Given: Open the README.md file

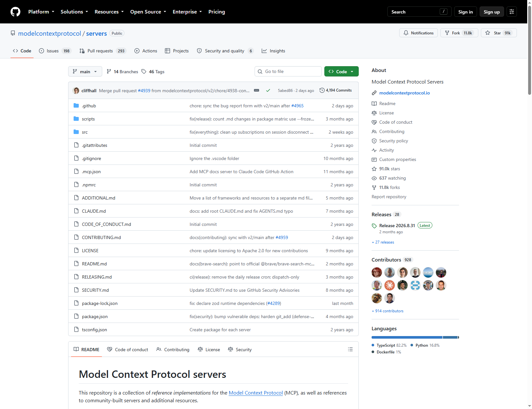Looking at the screenshot, I should point(94,264).
